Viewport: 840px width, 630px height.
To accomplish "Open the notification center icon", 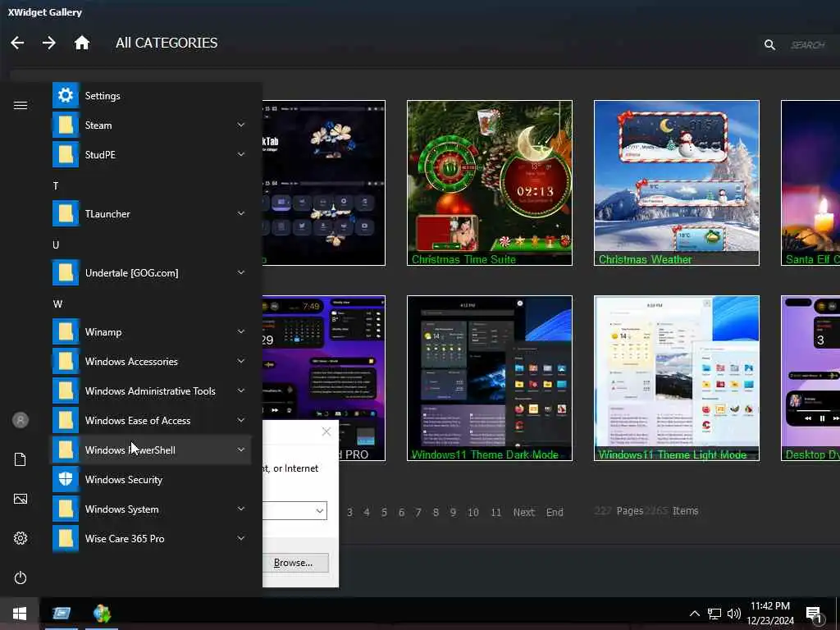I will click(815, 614).
